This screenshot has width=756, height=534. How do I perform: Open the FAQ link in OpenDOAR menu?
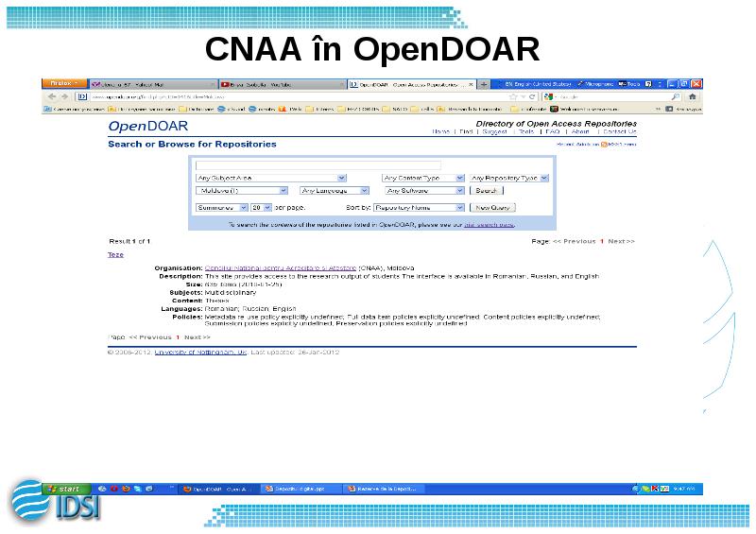pyautogui.click(x=553, y=131)
